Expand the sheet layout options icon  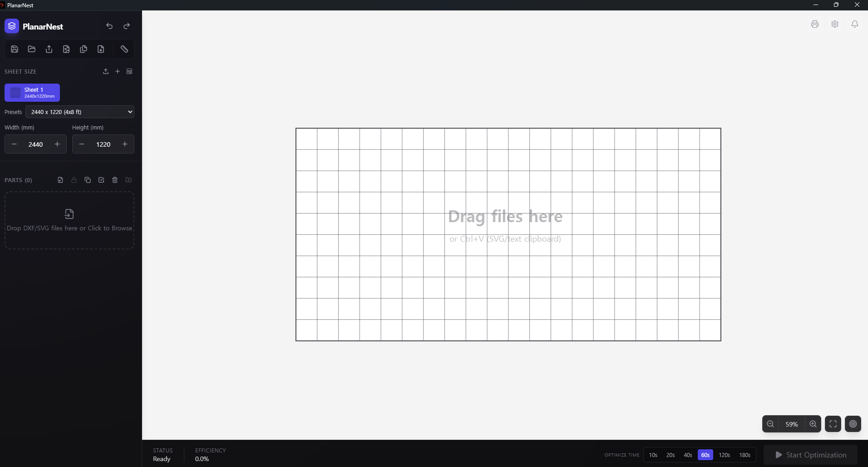coord(129,71)
